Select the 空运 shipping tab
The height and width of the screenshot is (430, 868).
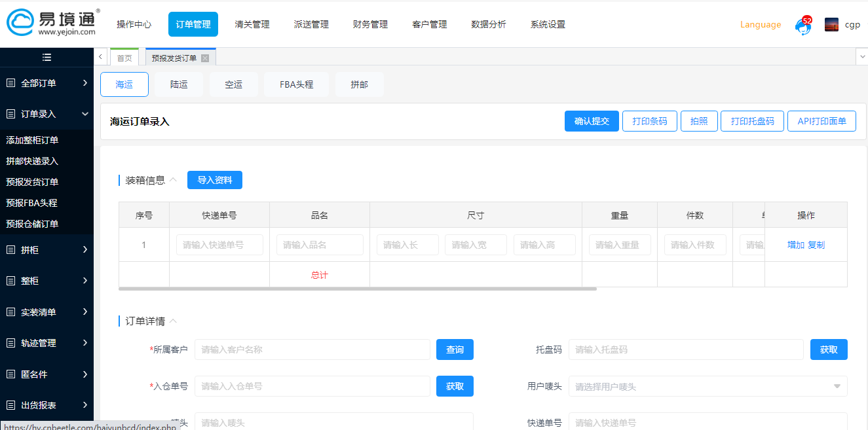point(234,84)
